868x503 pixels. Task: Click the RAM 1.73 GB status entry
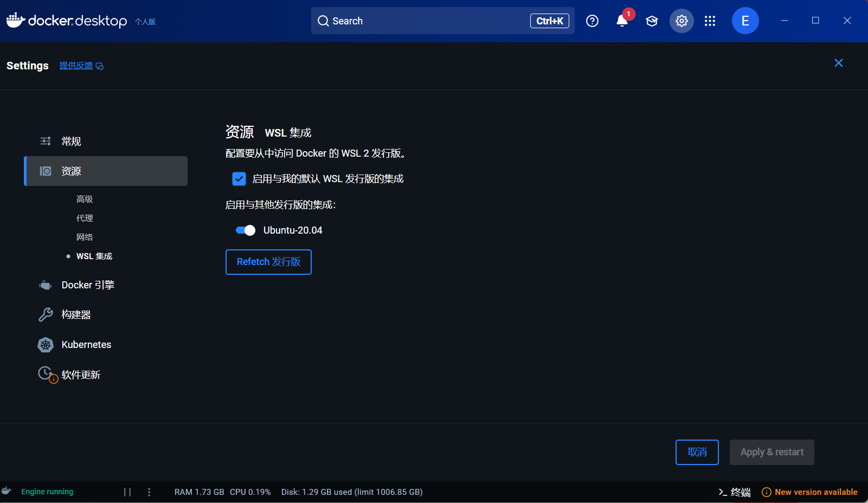pyautogui.click(x=199, y=492)
